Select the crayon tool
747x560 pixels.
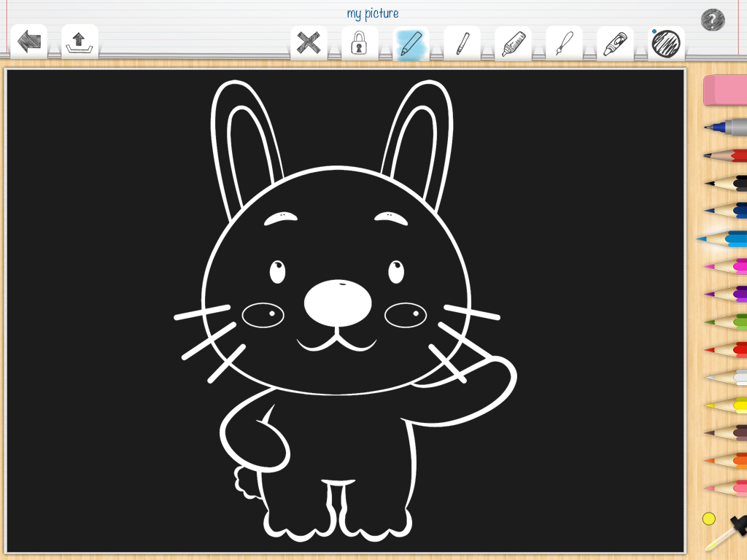tap(615, 44)
